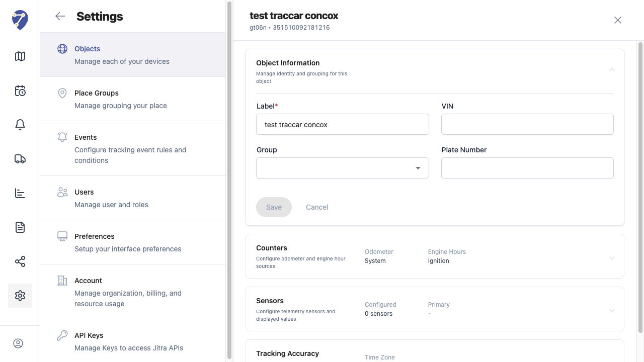The width and height of the screenshot is (644, 362).
Task: Open the bell notifications icon
Action: pyautogui.click(x=20, y=125)
